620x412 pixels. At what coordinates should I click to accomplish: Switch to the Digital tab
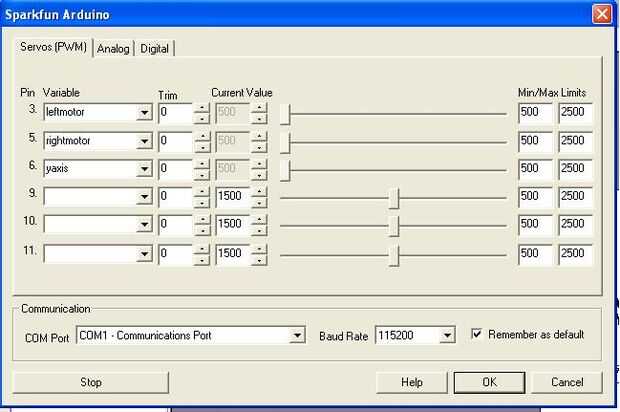[x=154, y=49]
